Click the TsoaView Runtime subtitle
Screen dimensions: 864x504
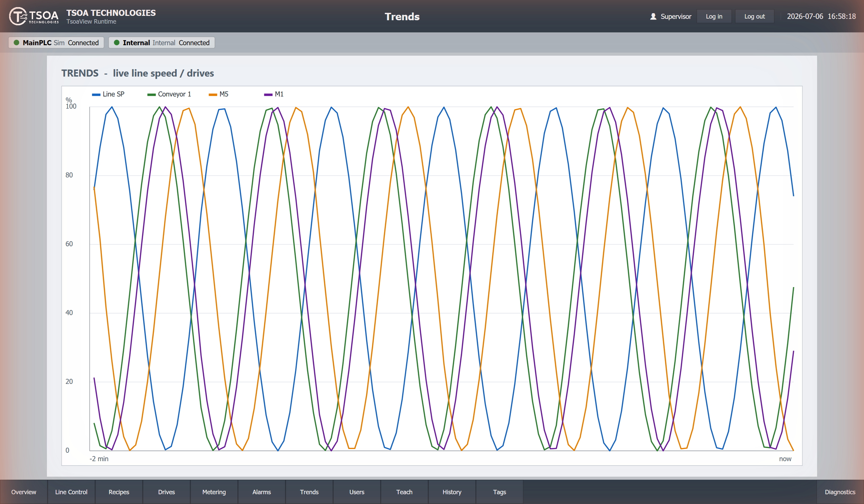click(x=91, y=22)
